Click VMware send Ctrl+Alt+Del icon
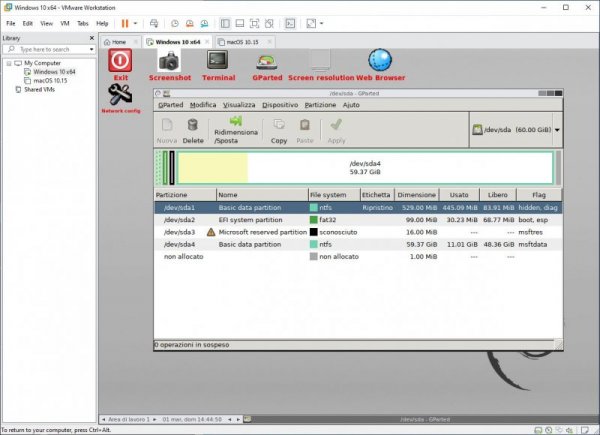The image size is (600, 435). 154,23
